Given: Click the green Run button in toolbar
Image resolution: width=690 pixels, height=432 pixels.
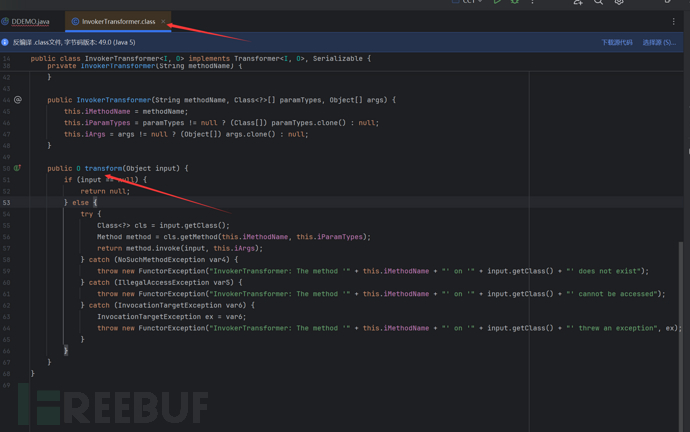Looking at the screenshot, I should 497,2.
